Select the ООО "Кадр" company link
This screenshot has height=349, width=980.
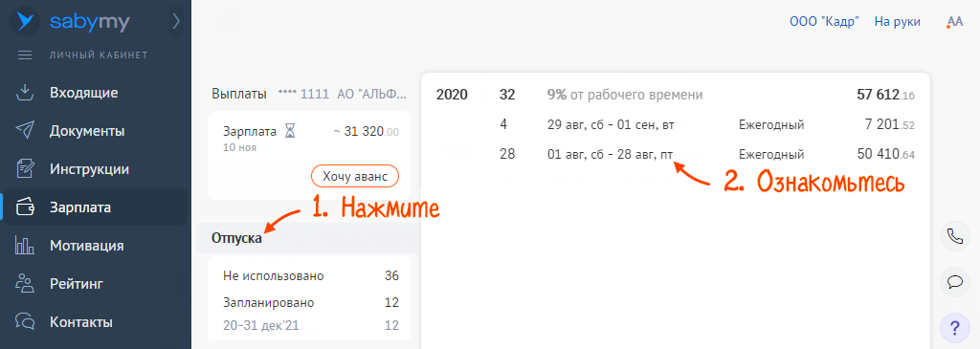[824, 21]
